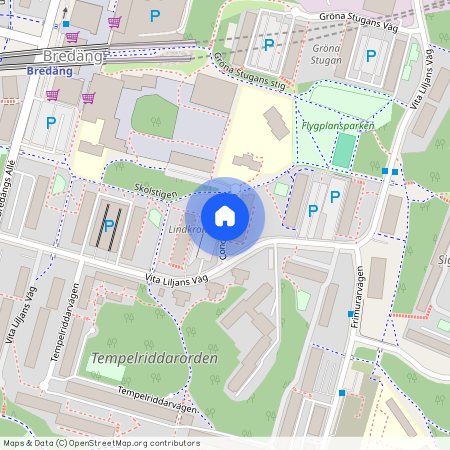This screenshot has width=450, height=450.
Task: Click the Gröna Stugan neighborhood label
Action: coord(326,54)
